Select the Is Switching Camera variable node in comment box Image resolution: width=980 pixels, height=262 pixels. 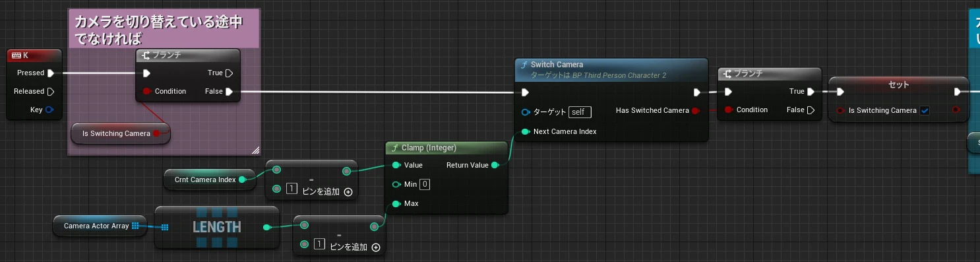click(x=121, y=133)
